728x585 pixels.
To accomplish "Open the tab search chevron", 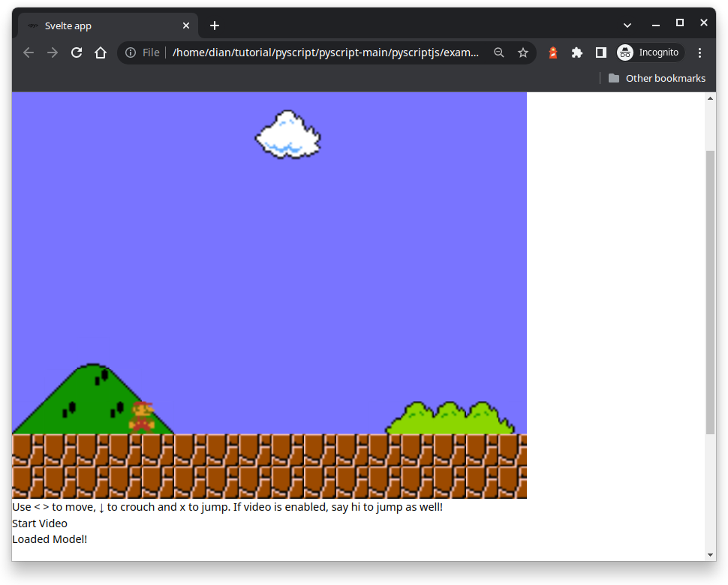I will tap(627, 25).
